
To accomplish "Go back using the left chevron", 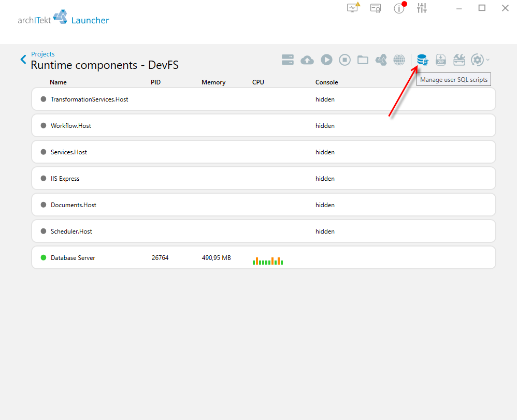I will [23, 60].
